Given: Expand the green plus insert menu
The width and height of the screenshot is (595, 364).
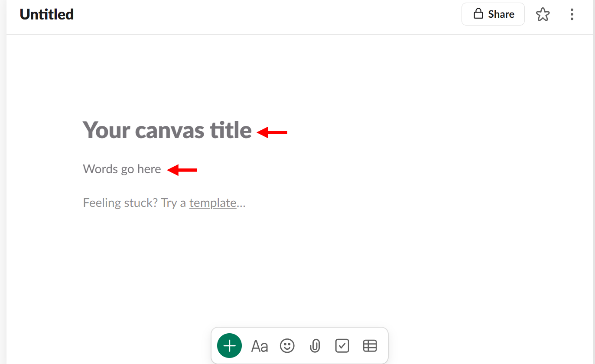Looking at the screenshot, I should tap(229, 345).
